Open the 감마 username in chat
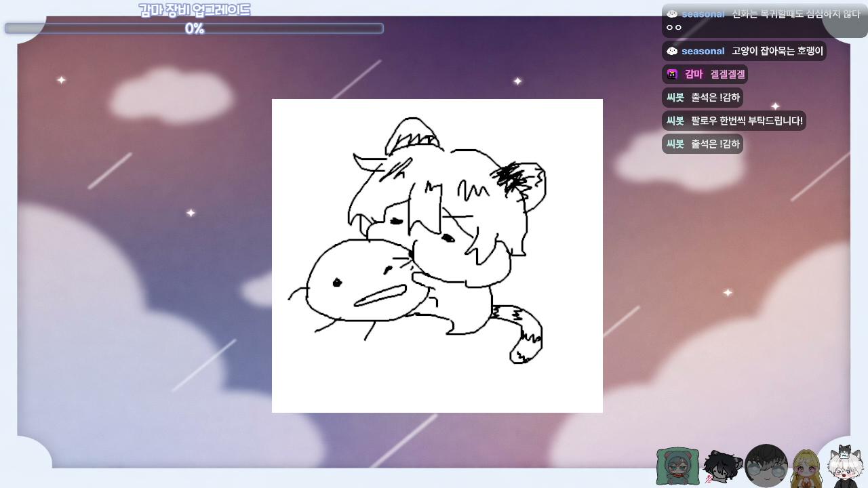868x488 pixels. click(694, 74)
